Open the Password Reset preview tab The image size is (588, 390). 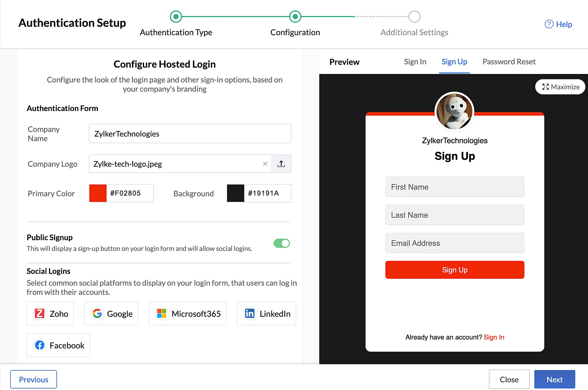click(x=509, y=62)
